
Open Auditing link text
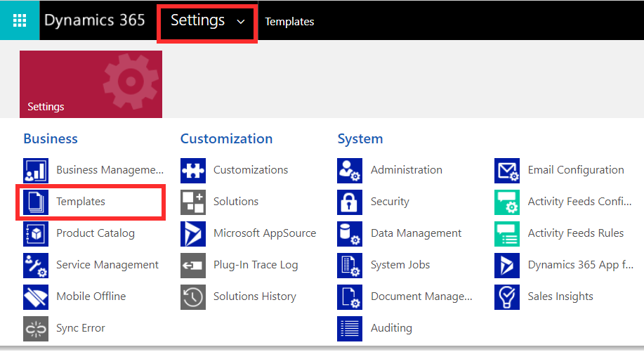click(391, 328)
